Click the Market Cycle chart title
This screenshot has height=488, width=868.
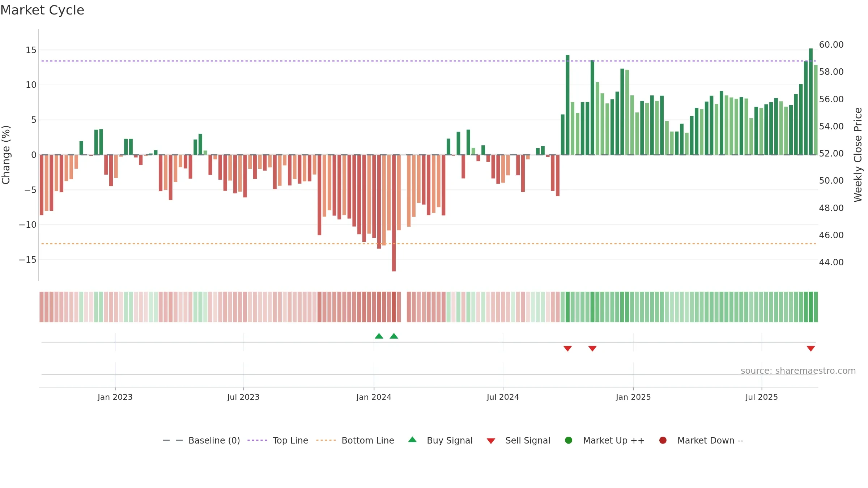click(x=42, y=10)
